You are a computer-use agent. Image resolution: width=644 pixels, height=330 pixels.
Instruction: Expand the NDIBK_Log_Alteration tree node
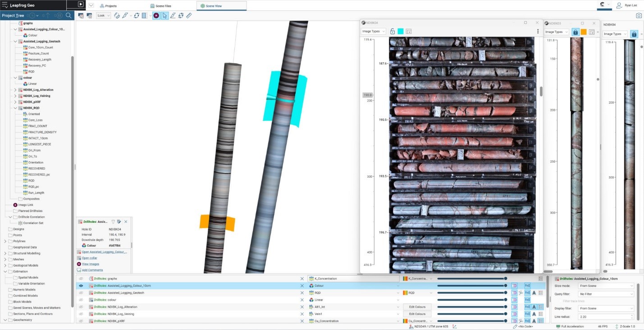tap(15, 90)
